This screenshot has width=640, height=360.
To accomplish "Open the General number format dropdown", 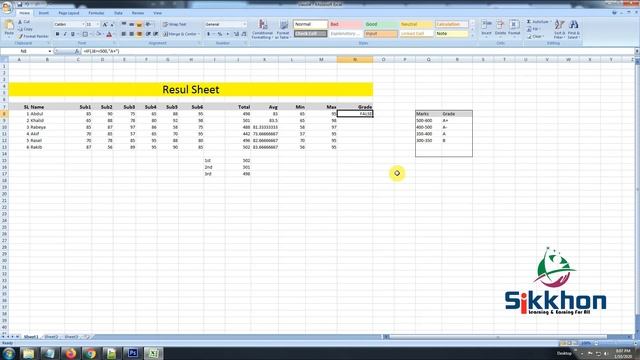I will (244, 24).
